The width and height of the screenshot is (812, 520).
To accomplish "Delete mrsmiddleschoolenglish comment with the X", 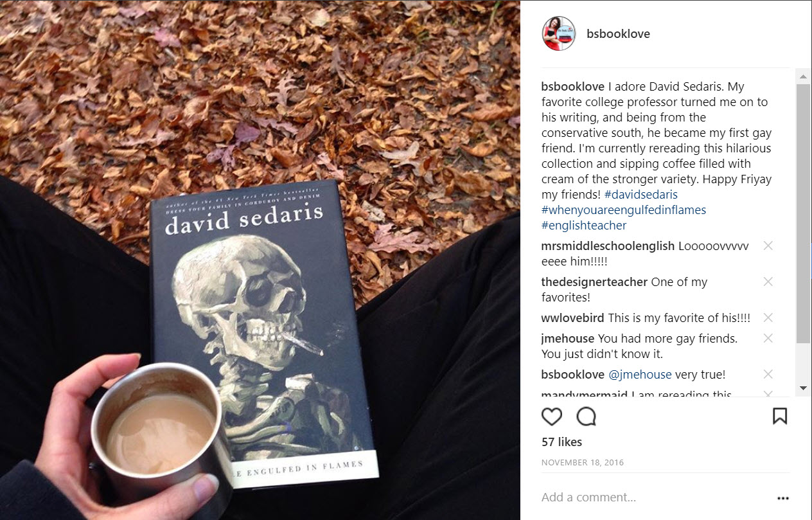I will pos(768,246).
